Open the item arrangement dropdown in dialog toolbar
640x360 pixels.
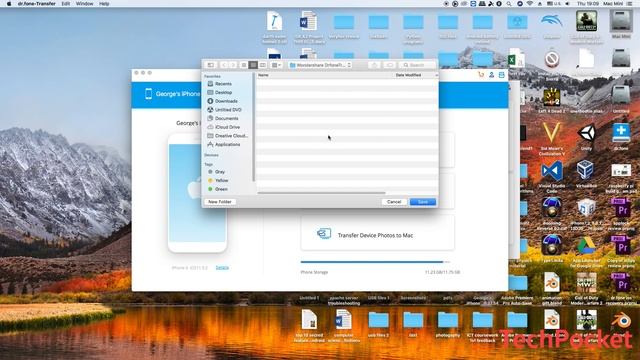tap(276, 65)
